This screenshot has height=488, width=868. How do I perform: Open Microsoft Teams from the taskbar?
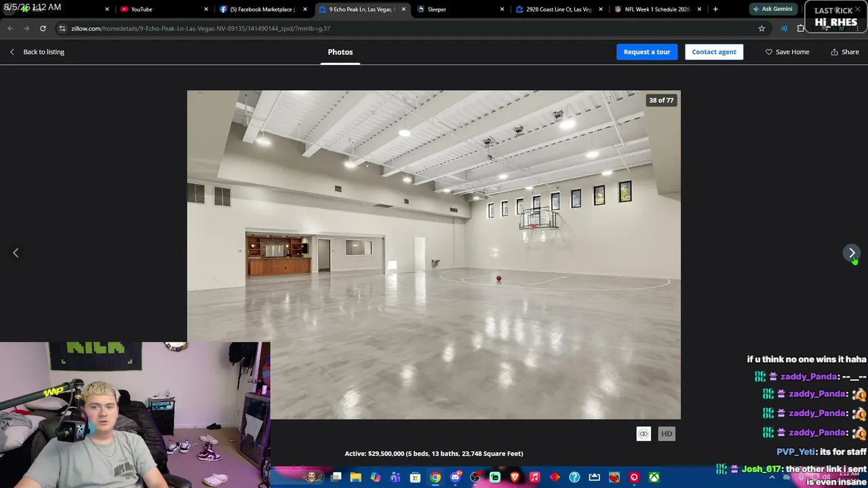395,478
